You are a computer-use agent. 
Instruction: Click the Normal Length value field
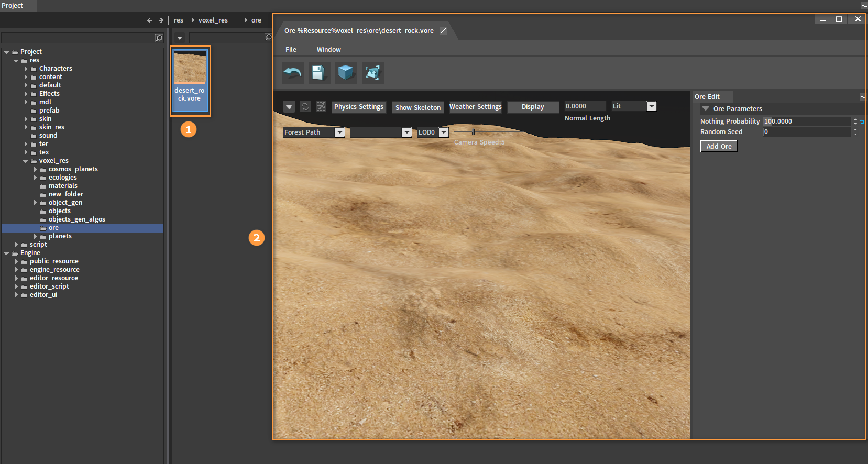click(585, 106)
